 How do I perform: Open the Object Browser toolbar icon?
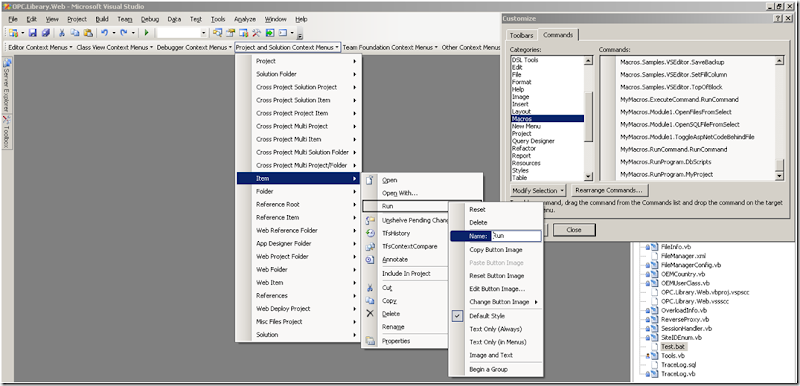tap(243, 33)
